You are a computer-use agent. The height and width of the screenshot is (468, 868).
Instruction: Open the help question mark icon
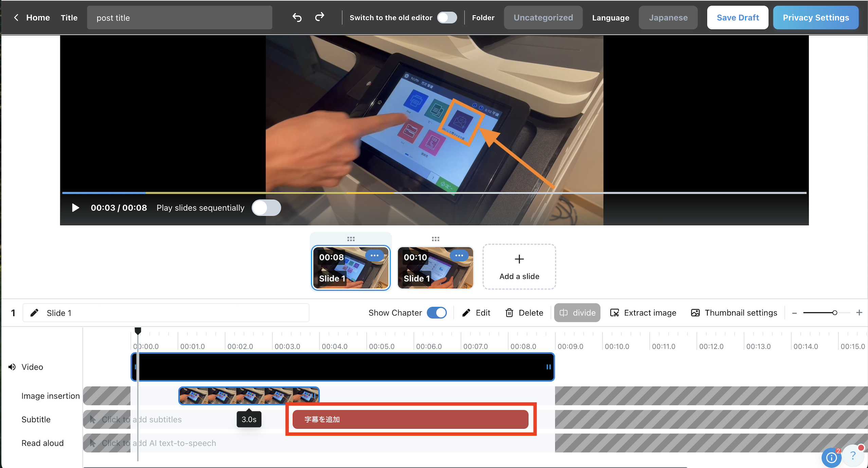852,455
